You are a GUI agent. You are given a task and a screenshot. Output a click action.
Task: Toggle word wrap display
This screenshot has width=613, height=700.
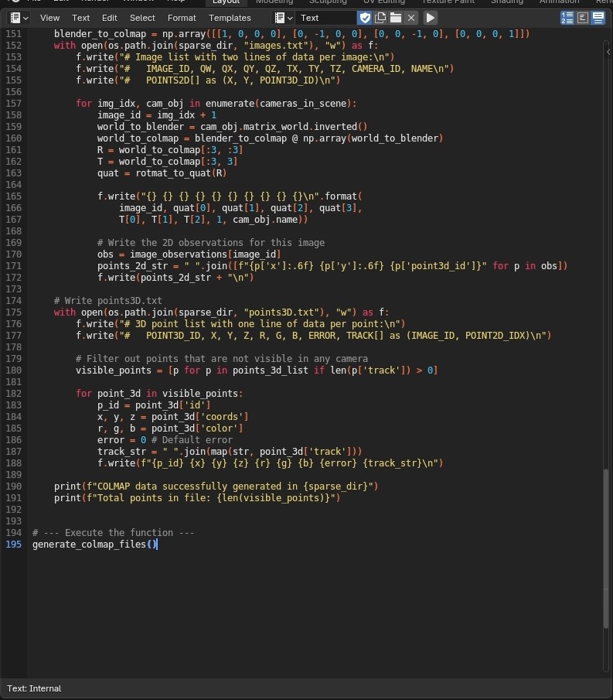pyautogui.click(x=583, y=18)
